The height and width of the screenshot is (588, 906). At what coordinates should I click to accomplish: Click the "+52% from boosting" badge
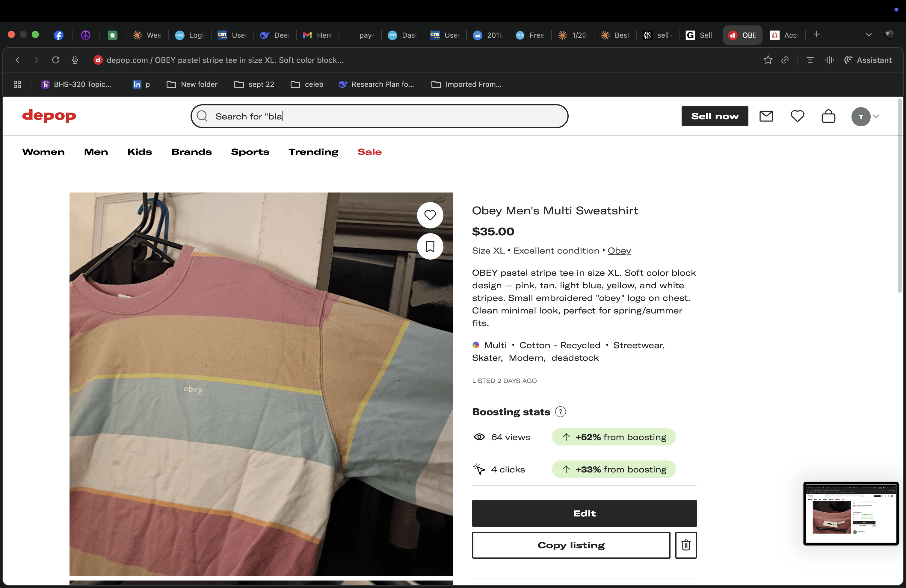click(614, 437)
